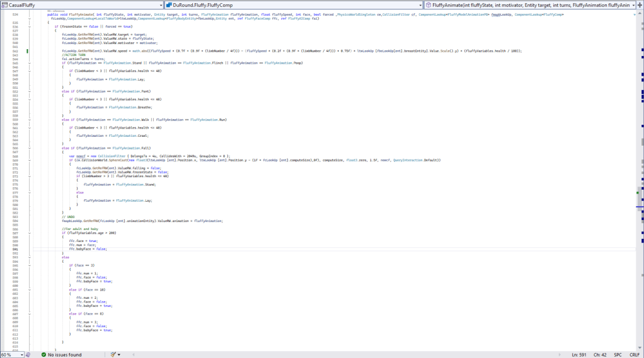Click the green No issues found checkmark
644x358 pixels.
[43, 355]
